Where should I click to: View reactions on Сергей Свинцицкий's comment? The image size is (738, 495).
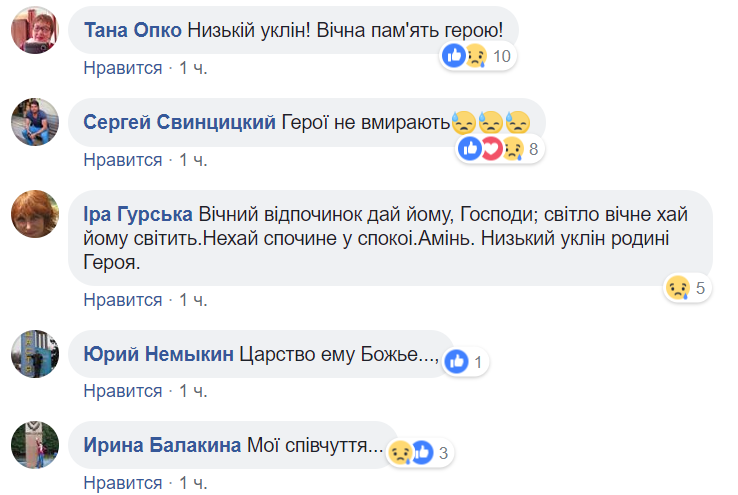(x=499, y=150)
